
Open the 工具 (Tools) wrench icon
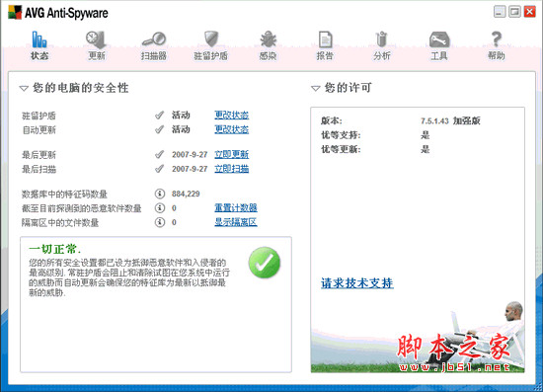click(x=439, y=39)
